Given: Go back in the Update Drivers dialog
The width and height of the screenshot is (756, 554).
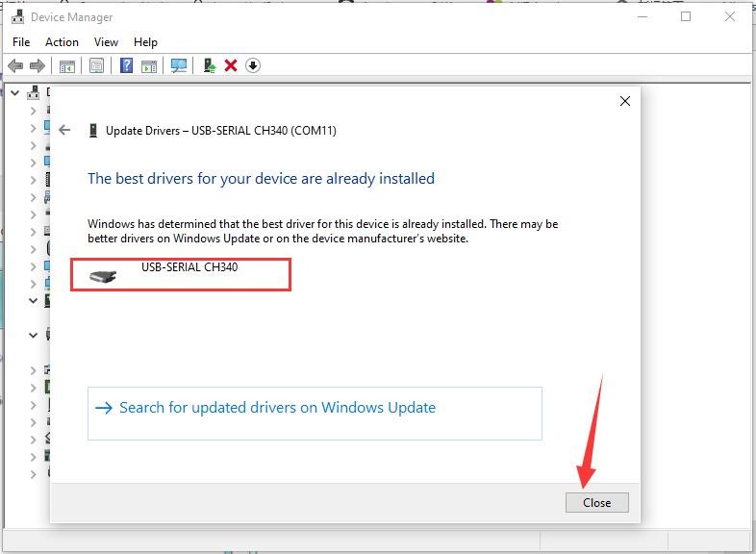Looking at the screenshot, I should (x=64, y=130).
